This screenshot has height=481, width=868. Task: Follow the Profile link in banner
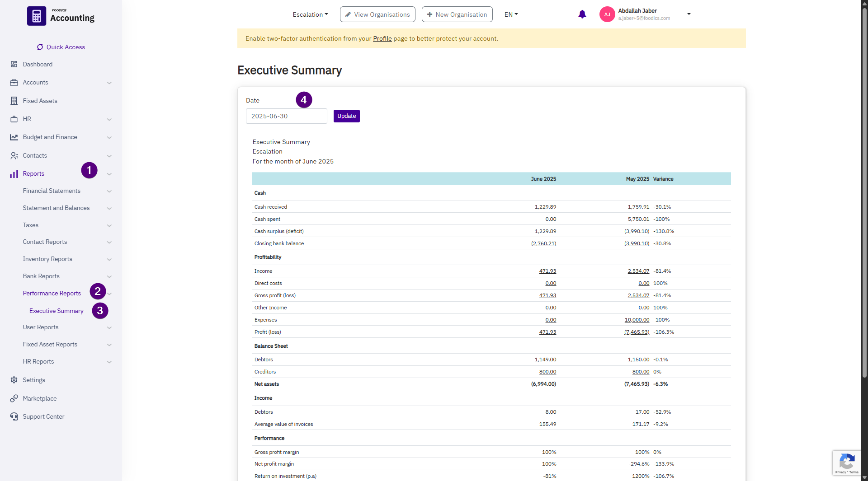[x=382, y=38]
